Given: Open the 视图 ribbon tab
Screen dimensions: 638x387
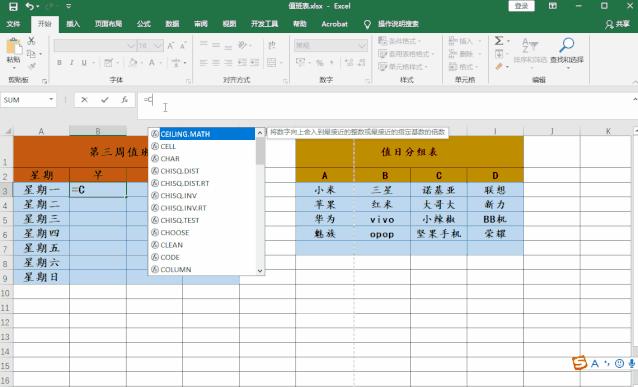Looking at the screenshot, I should pyautogui.click(x=229, y=24).
